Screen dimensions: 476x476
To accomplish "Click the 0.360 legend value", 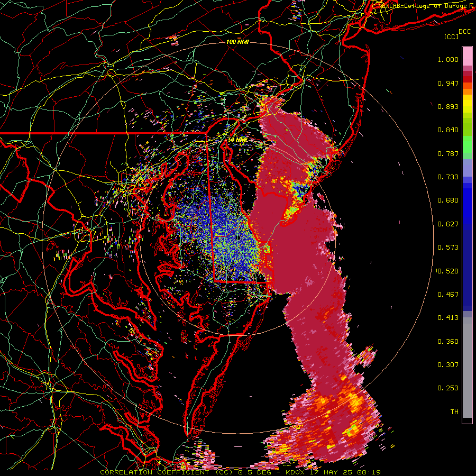I will tap(448, 342).
